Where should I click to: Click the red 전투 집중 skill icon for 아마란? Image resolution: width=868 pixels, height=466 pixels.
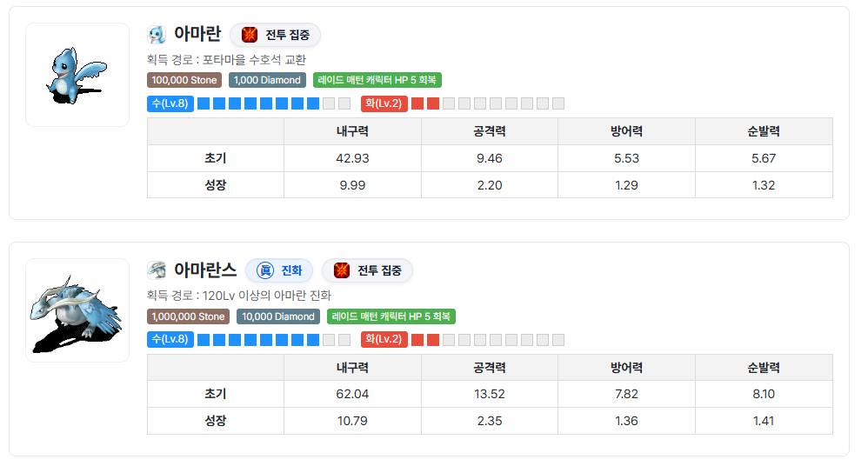[x=250, y=35]
